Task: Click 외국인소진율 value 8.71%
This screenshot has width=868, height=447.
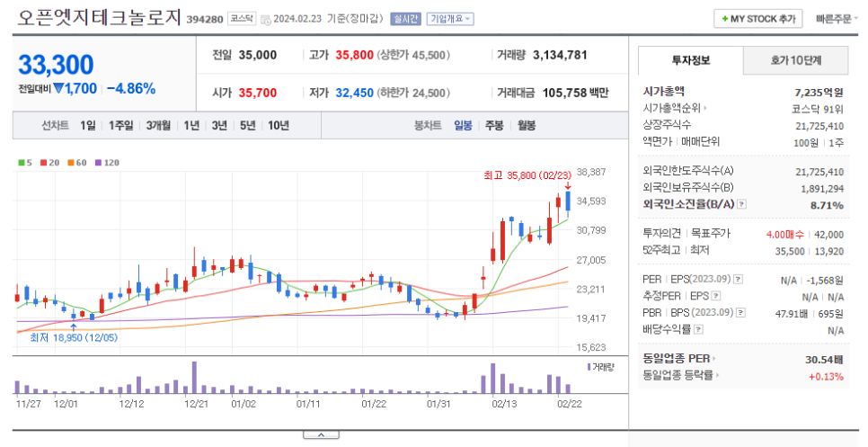Action: click(827, 205)
